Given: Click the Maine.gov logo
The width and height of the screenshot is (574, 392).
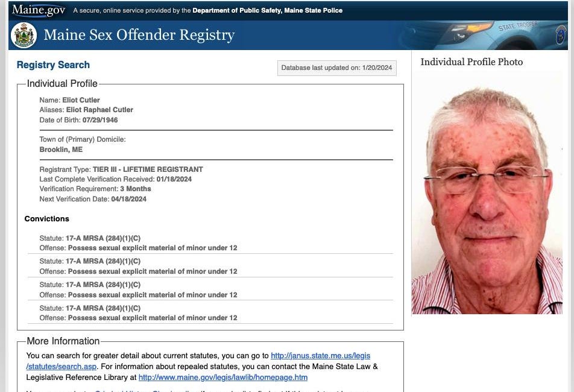Looking at the screenshot, I should 39,10.
